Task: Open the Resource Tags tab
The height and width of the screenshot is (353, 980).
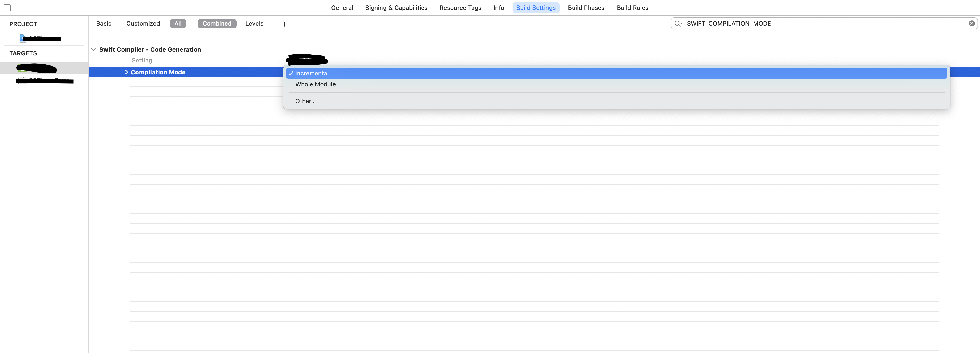Action: (460, 8)
